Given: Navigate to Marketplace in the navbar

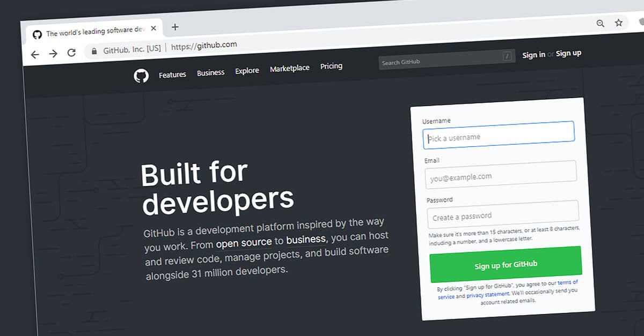Looking at the screenshot, I should tap(289, 68).
